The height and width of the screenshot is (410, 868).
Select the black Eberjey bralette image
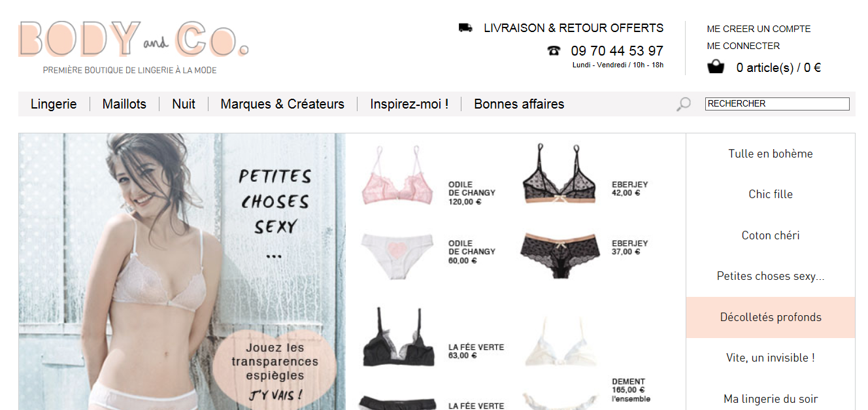[559, 174]
